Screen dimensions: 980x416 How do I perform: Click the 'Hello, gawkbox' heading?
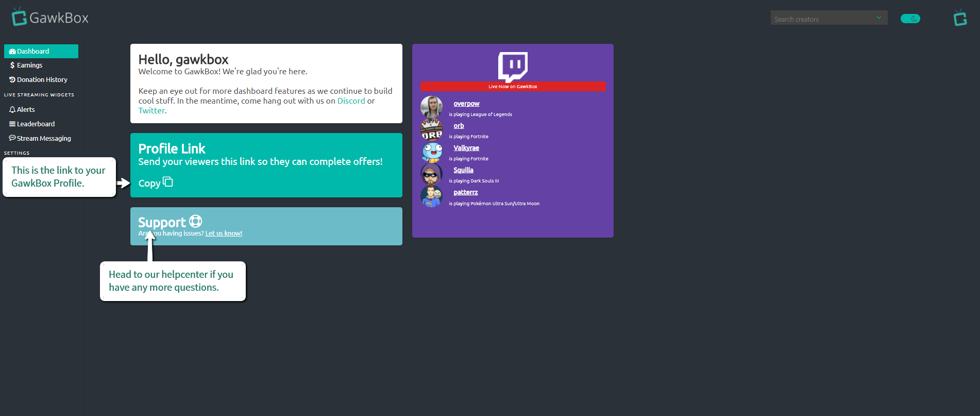tap(183, 59)
